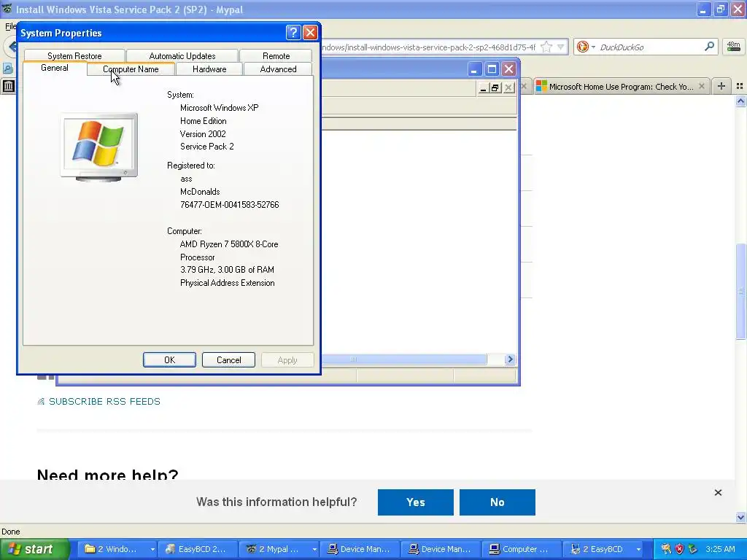
Task: Open the 2 Windo... taskbar folder group
Action: point(112,549)
